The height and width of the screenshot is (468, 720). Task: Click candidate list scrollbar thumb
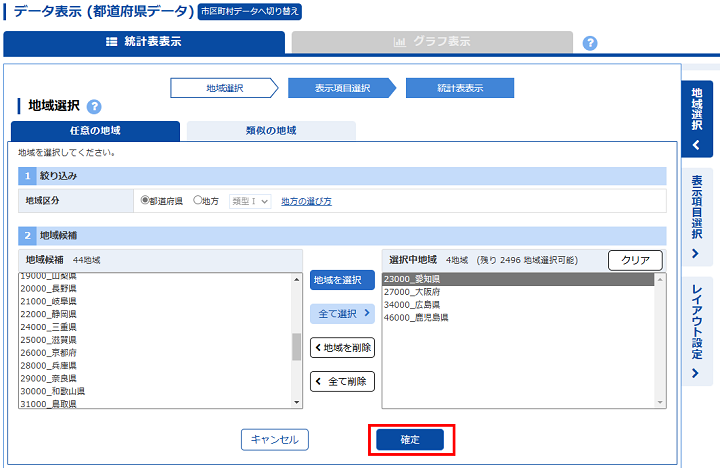click(297, 347)
